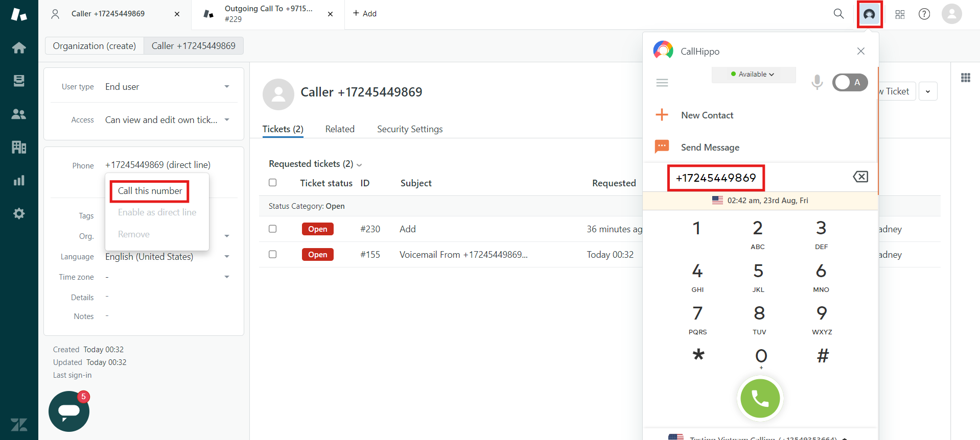Dial the hash key on keypad

pyautogui.click(x=823, y=355)
